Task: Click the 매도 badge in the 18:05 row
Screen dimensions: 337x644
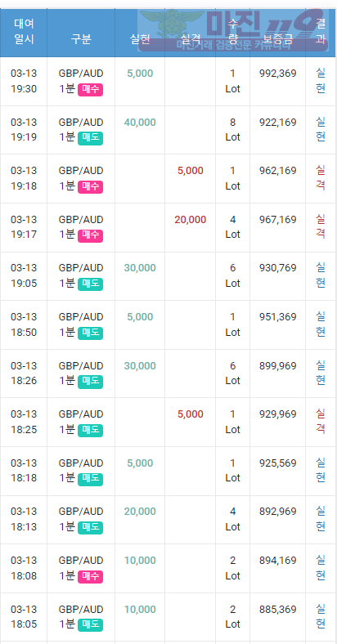Action: coord(90,625)
